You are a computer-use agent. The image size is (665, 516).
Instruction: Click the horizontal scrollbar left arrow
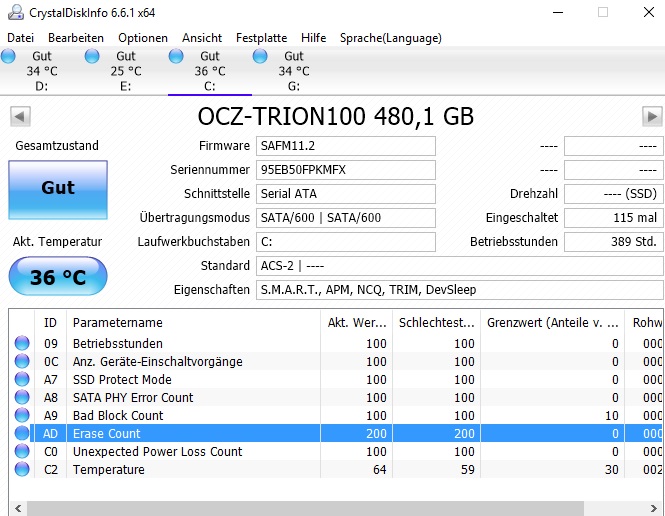(x=18, y=508)
